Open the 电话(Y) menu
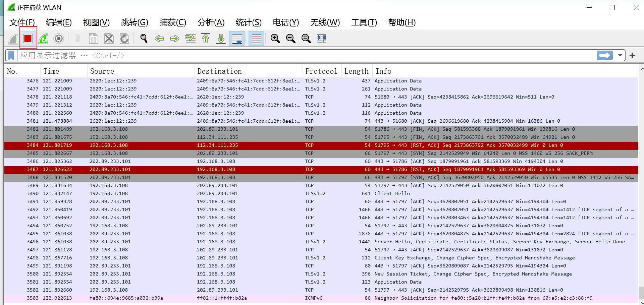The height and width of the screenshot is (305, 644). tap(286, 22)
